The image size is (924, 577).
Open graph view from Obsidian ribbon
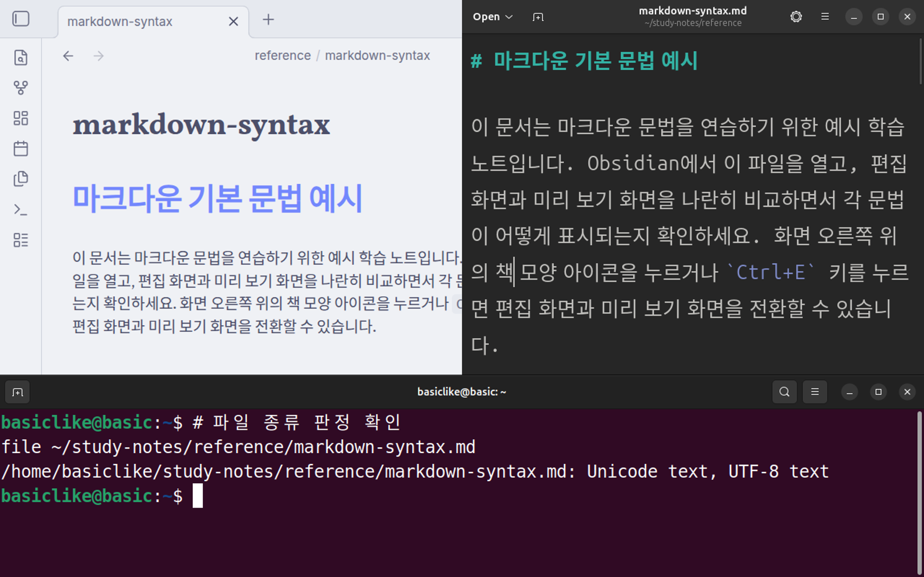tap(21, 88)
